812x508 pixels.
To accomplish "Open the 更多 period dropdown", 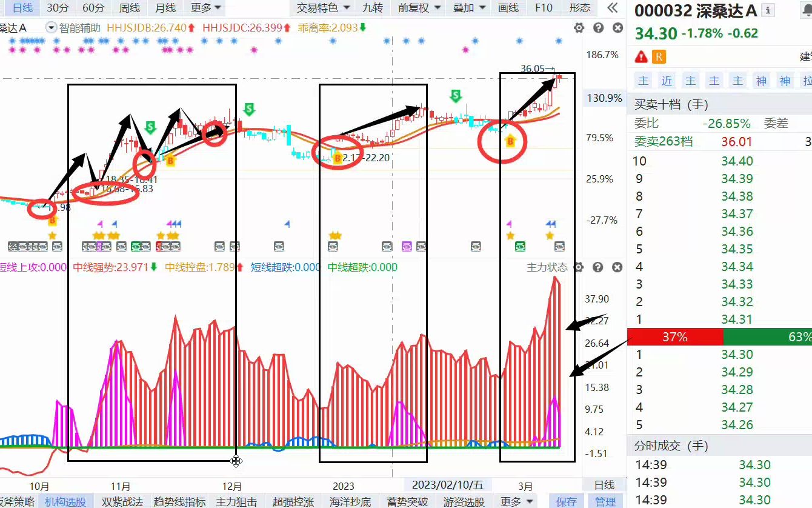I will point(205,8).
